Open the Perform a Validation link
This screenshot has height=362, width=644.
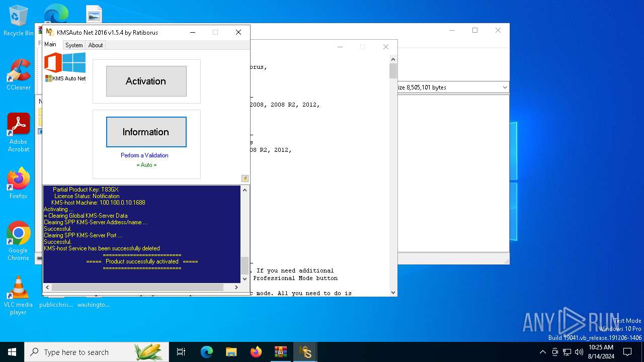coord(144,155)
